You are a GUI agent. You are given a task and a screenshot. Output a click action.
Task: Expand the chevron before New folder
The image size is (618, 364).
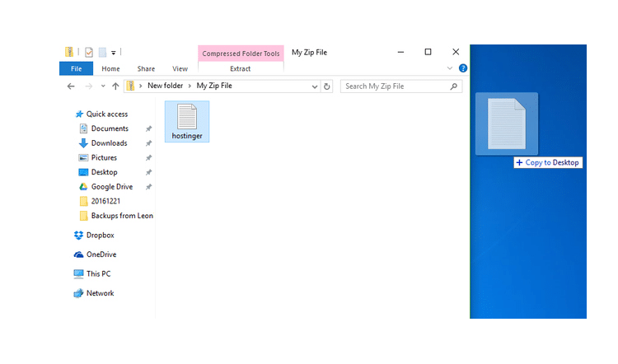140,86
